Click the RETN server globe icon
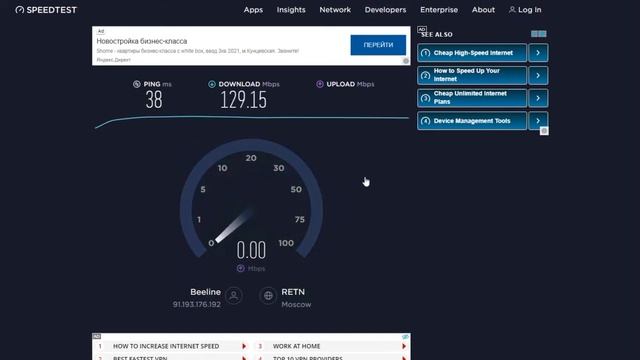 tap(268, 296)
